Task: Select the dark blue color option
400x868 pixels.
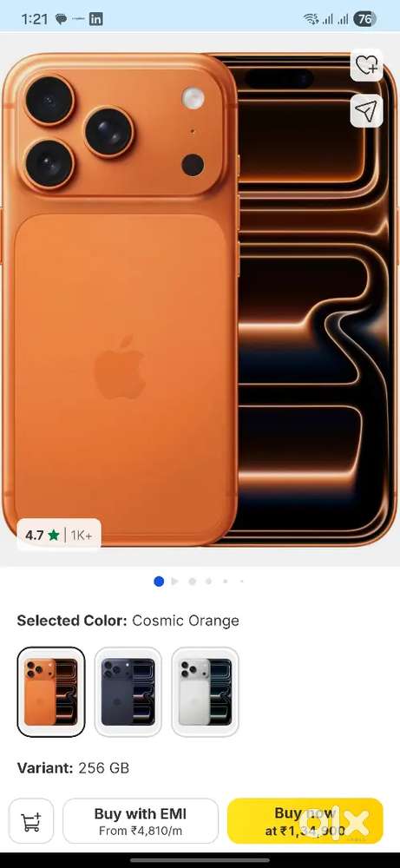Action: [128, 692]
